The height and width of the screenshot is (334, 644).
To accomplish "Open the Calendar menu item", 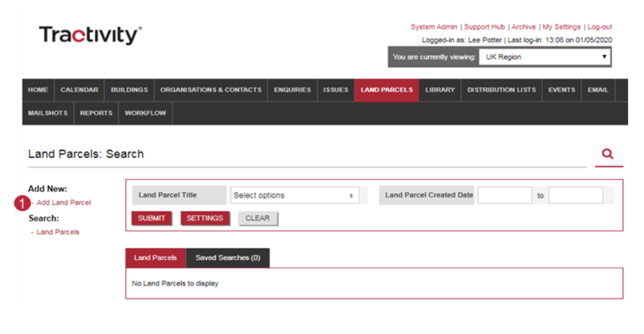I will (79, 90).
